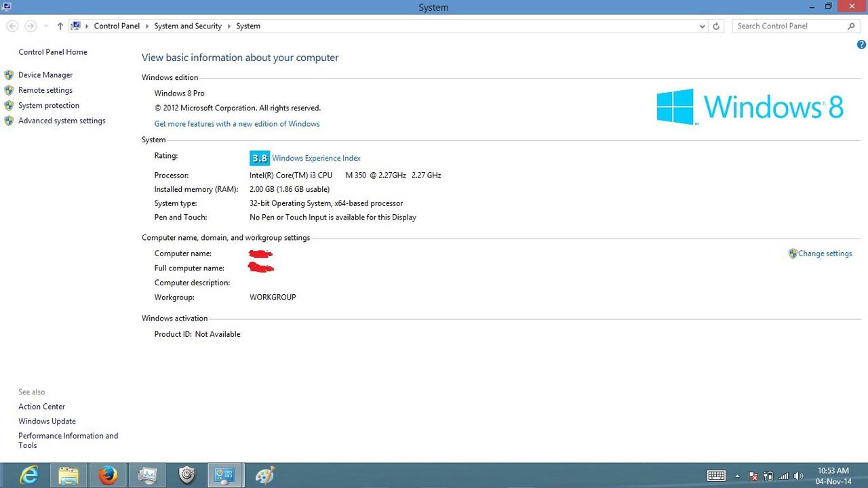Click the WORKGROUP value
Image resolution: width=868 pixels, height=488 pixels.
(273, 298)
